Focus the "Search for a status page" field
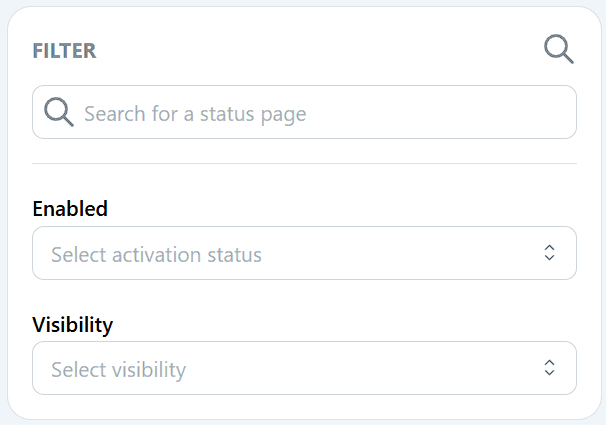This screenshot has height=425, width=606. tap(305, 112)
